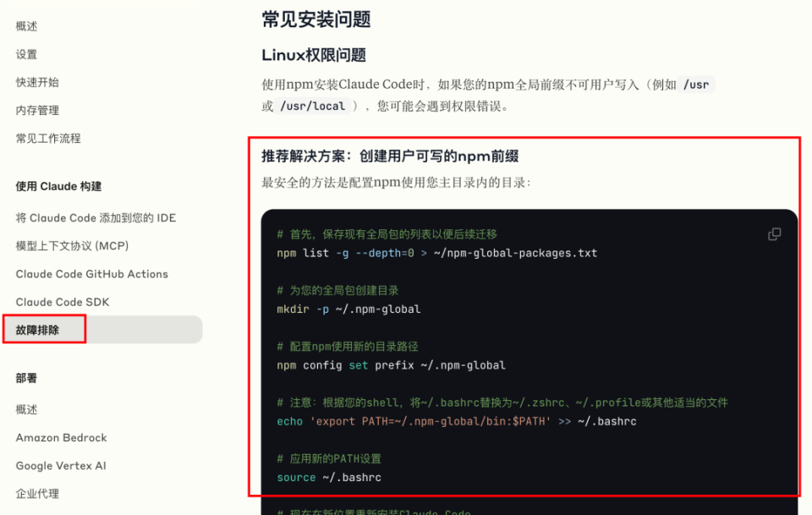Click the comment # 为您的全局包创建目录
Viewport: 812px width, 515px height.
(337, 290)
